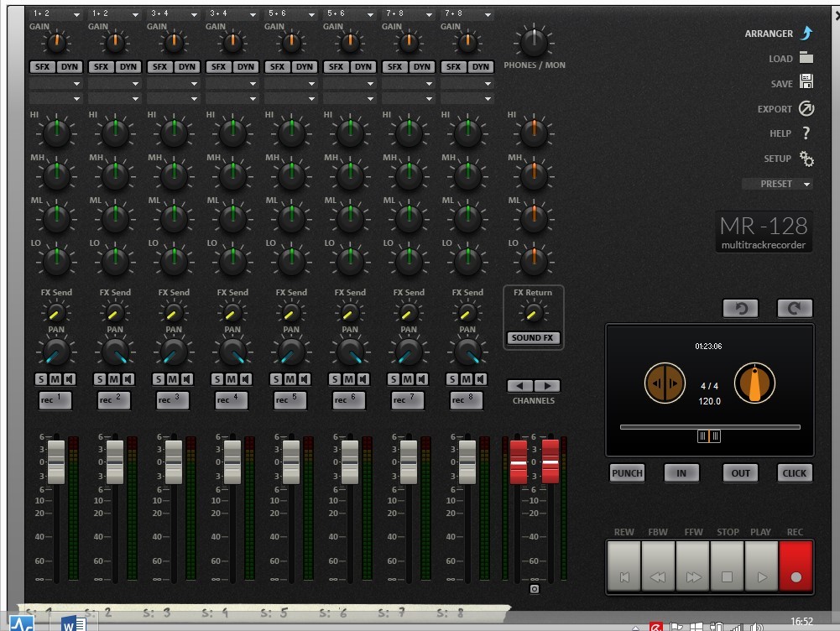Mute channel 5 with M button
The width and height of the screenshot is (840, 631).
[290, 379]
